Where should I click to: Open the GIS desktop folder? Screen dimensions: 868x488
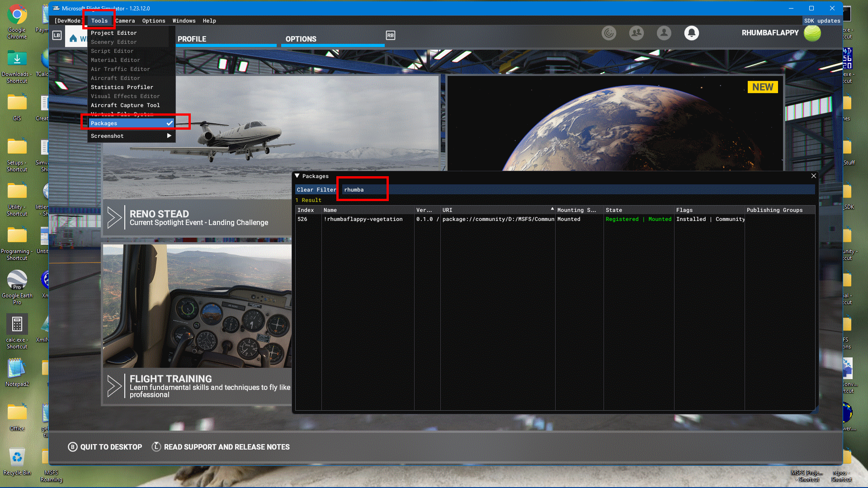(x=17, y=108)
